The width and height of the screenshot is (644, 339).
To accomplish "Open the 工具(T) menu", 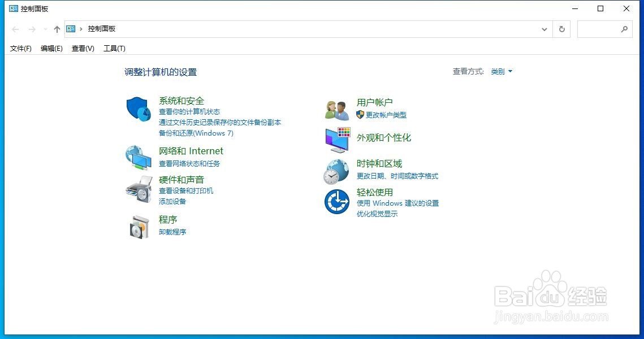I will [x=114, y=48].
